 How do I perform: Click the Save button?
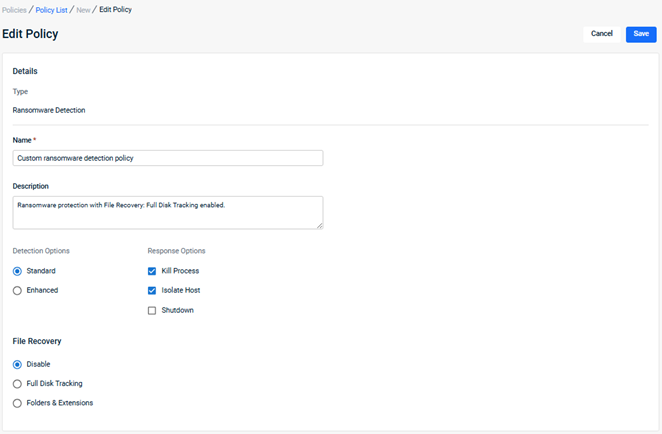tap(641, 34)
